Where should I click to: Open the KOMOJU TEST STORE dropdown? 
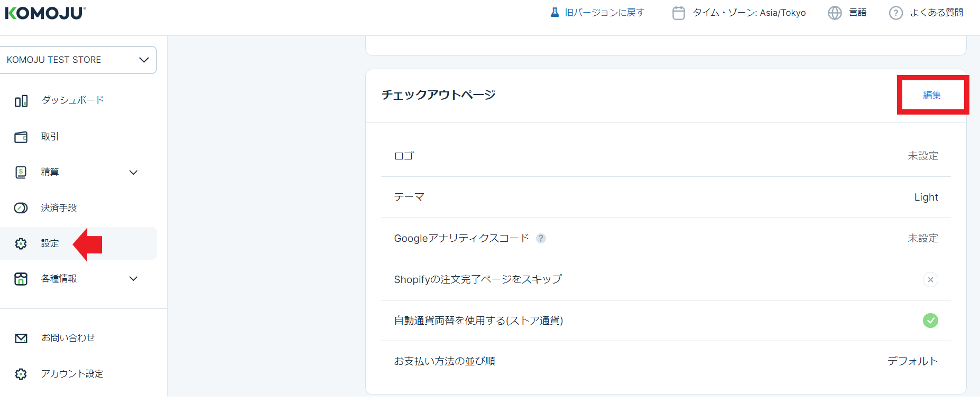78,60
